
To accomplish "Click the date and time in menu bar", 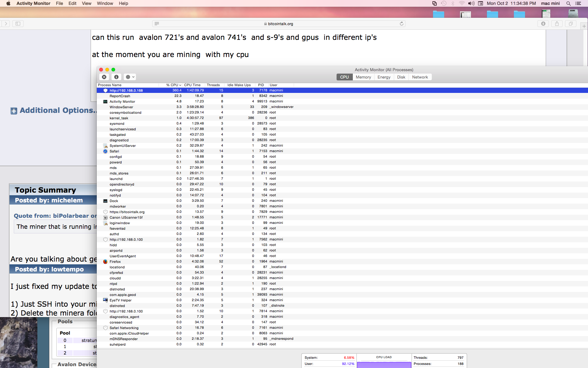I will pos(511,3).
